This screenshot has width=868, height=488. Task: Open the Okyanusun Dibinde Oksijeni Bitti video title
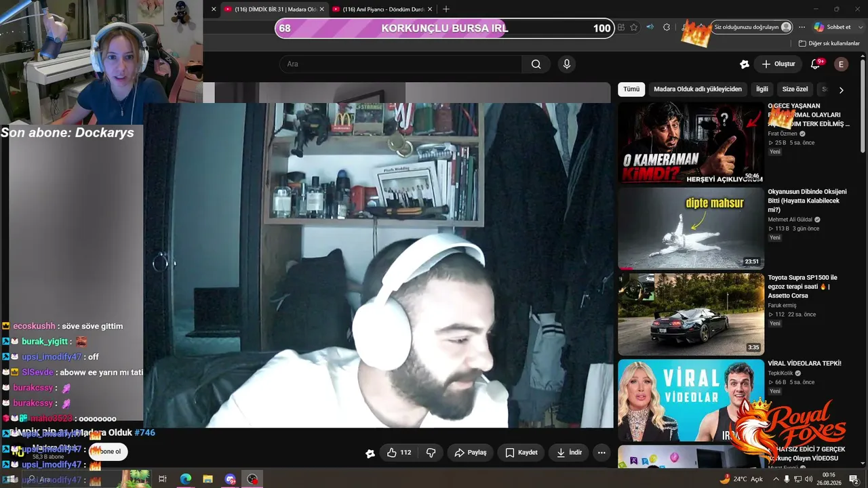807,201
